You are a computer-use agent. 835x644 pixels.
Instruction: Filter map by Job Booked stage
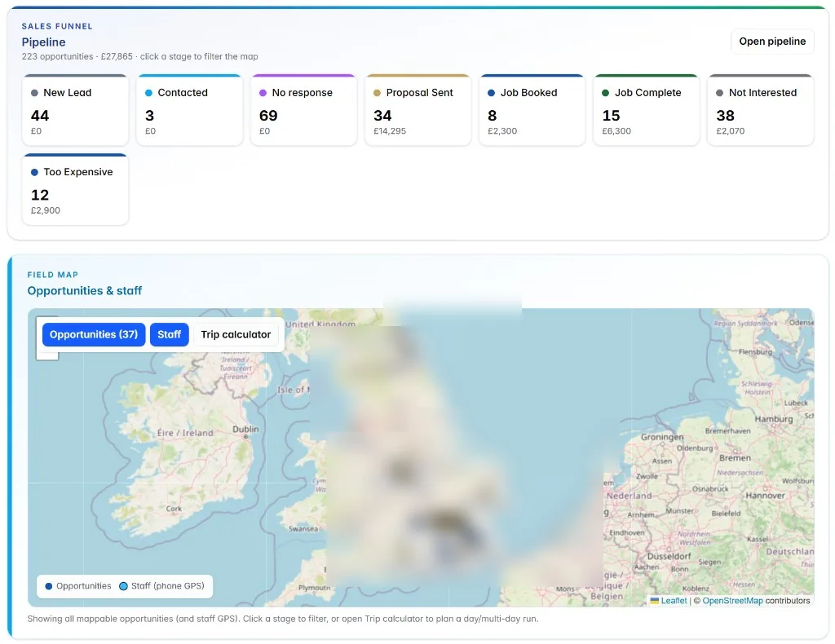tap(532, 110)
